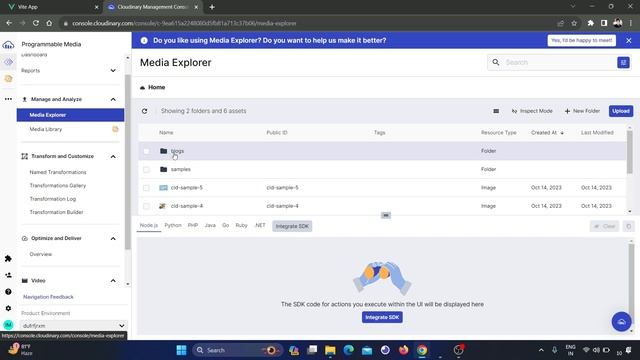Screen dimensions: 640x360
Task: Collapse the Manage and Analyze section
Action: point(113,99)
